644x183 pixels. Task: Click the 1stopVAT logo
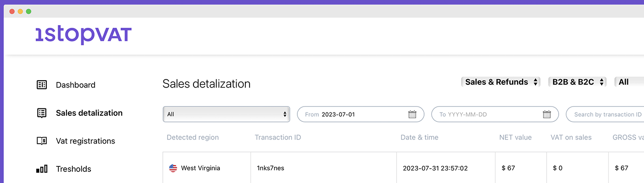tap(84, 36)
